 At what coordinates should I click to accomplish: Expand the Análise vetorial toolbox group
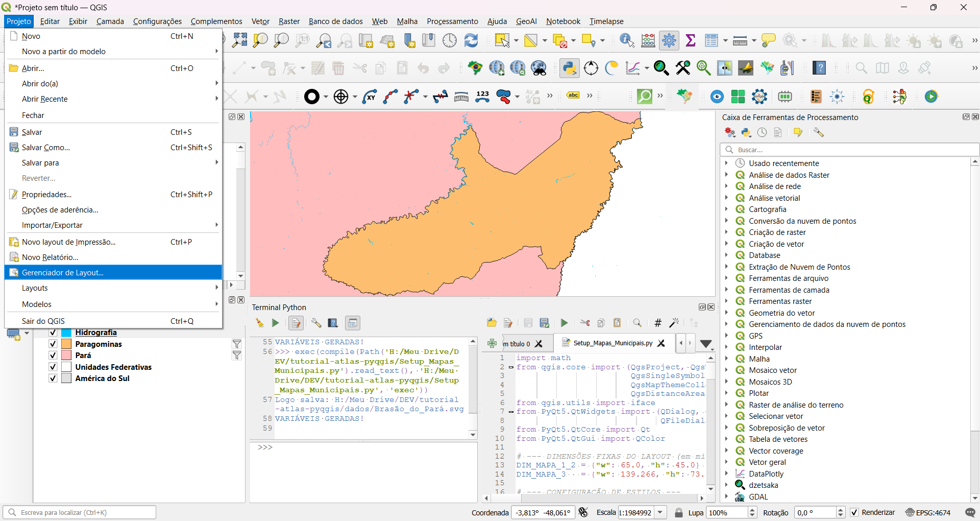[726, 198]
